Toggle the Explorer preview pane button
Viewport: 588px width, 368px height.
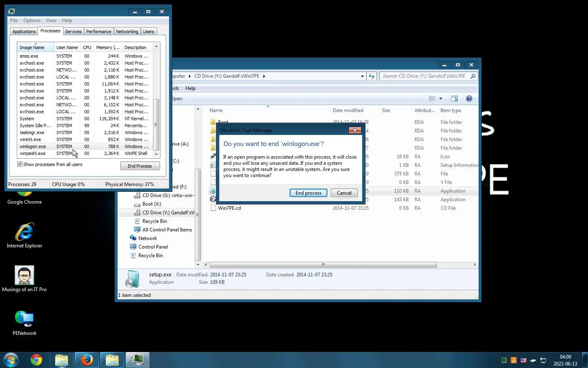454,99
